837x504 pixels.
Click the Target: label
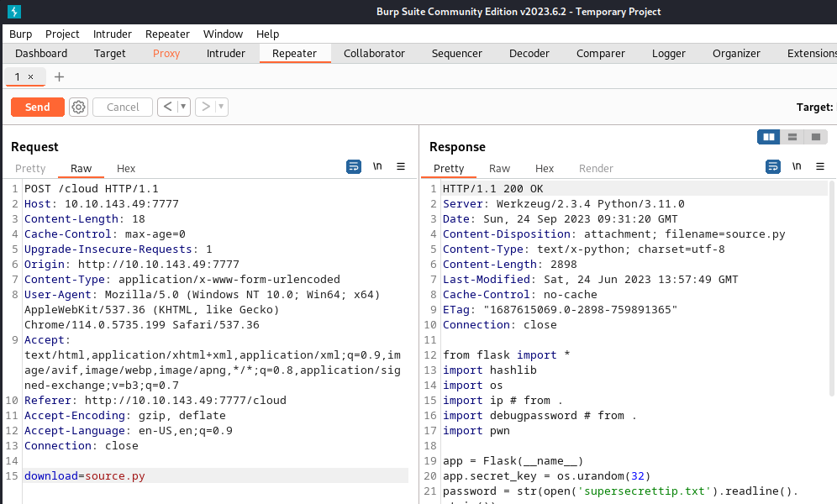(x=814, y=108)
